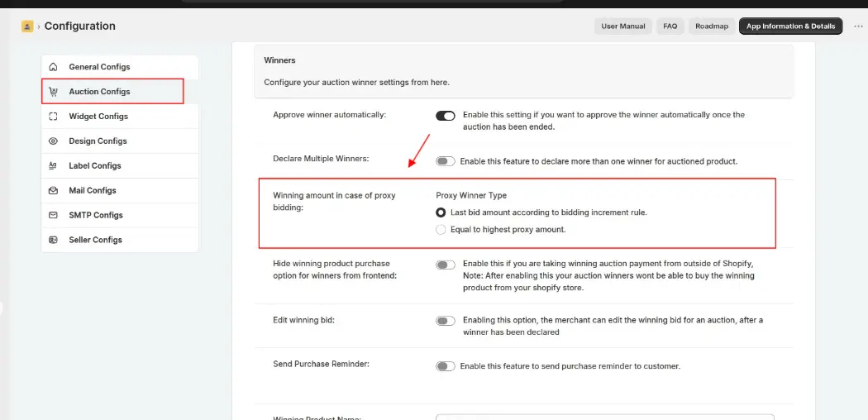
Task: Go to SMTP Configs
Action: point(120,215)
